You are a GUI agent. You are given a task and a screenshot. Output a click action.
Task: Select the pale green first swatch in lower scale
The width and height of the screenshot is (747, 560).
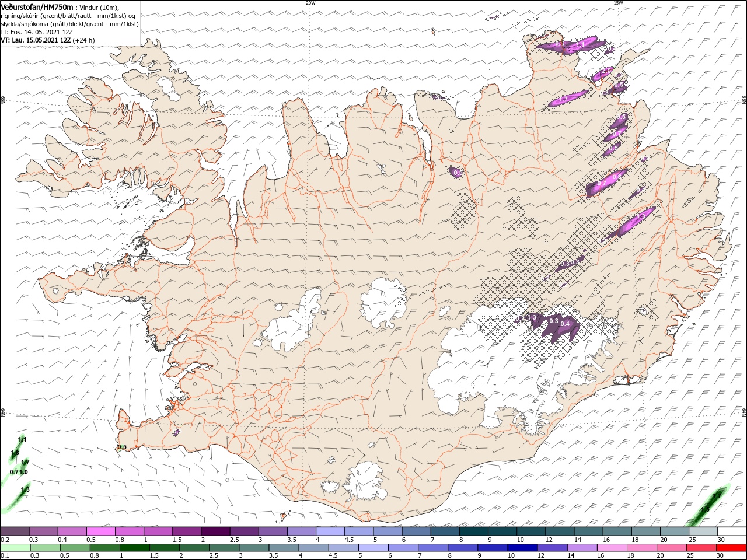click(15, 548)
